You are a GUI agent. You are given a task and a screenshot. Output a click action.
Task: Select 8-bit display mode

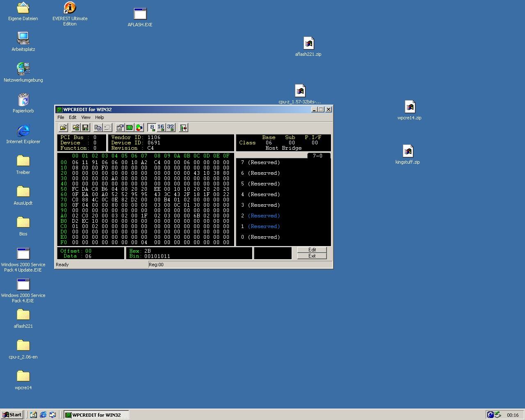pos(152,128)
